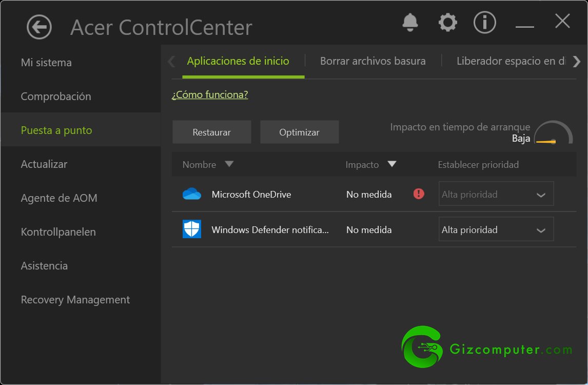
Task: Switch to Borrar archivos basura tab
Action: (373, 61)
